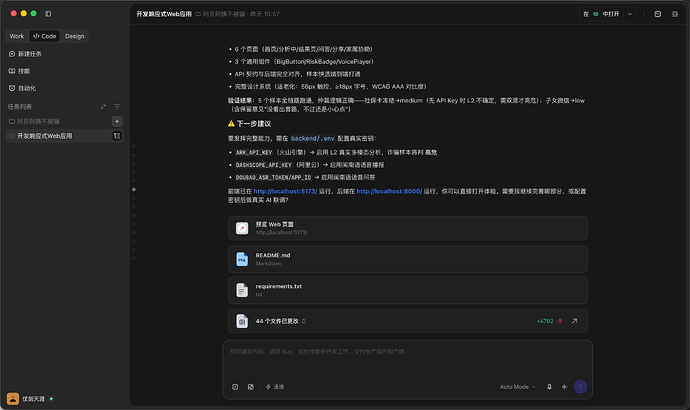Screen dimensions: 690x410
Task: Attach an image using the picture icon
Action: (x=250, y=387)
